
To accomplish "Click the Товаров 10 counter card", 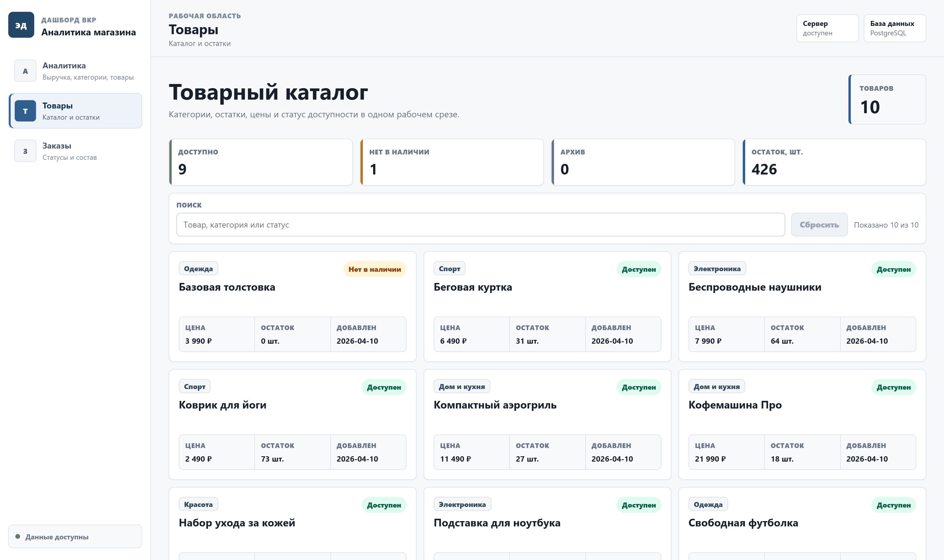I will coord(887,99).
